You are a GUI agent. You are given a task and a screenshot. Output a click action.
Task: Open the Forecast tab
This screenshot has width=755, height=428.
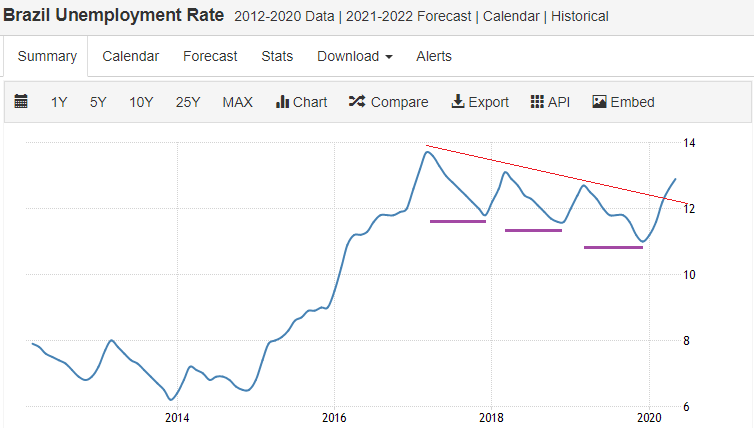click(x=210, y=56)
